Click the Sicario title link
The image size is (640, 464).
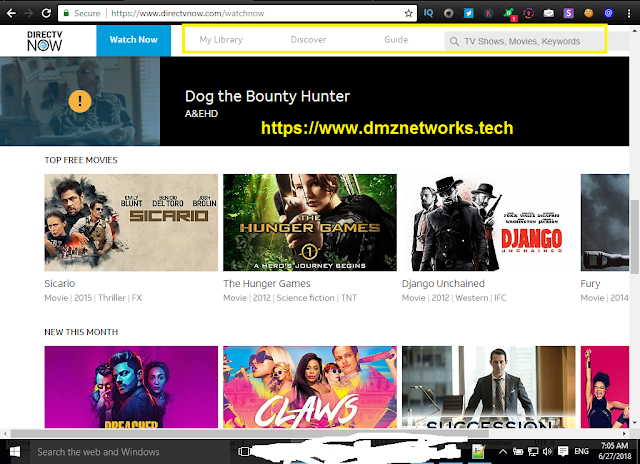(x=60, y=283)
